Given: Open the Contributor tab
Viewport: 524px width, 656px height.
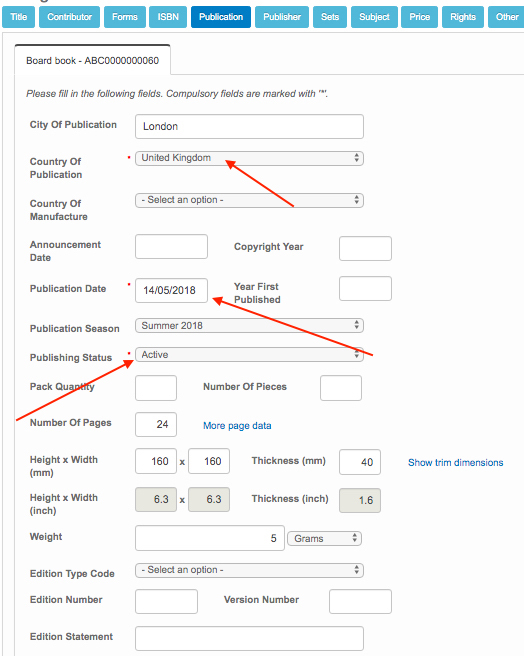Looking at the screenshot, I should (69, 17).
